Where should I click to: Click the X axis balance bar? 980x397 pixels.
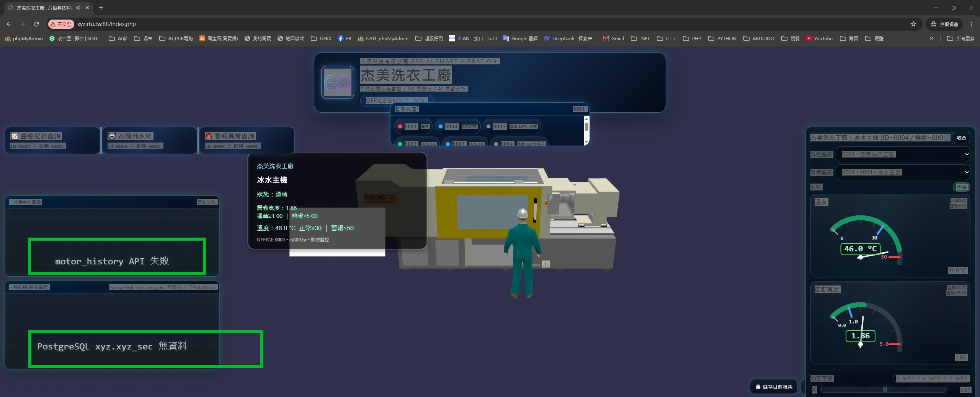click(x=883, y=390)
